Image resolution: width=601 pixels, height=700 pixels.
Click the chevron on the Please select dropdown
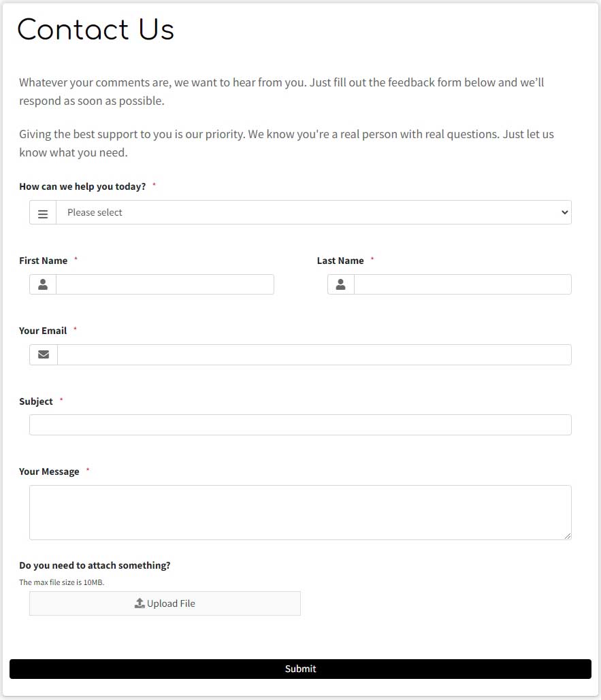(564, 212)
